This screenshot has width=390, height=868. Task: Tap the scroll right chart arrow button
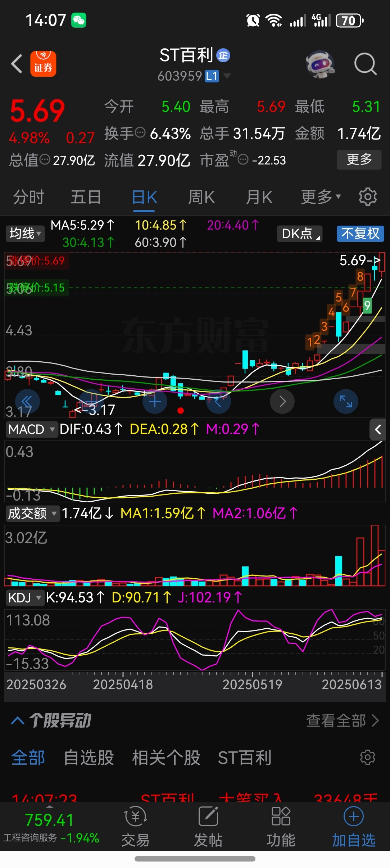click(x=282, y=401)
